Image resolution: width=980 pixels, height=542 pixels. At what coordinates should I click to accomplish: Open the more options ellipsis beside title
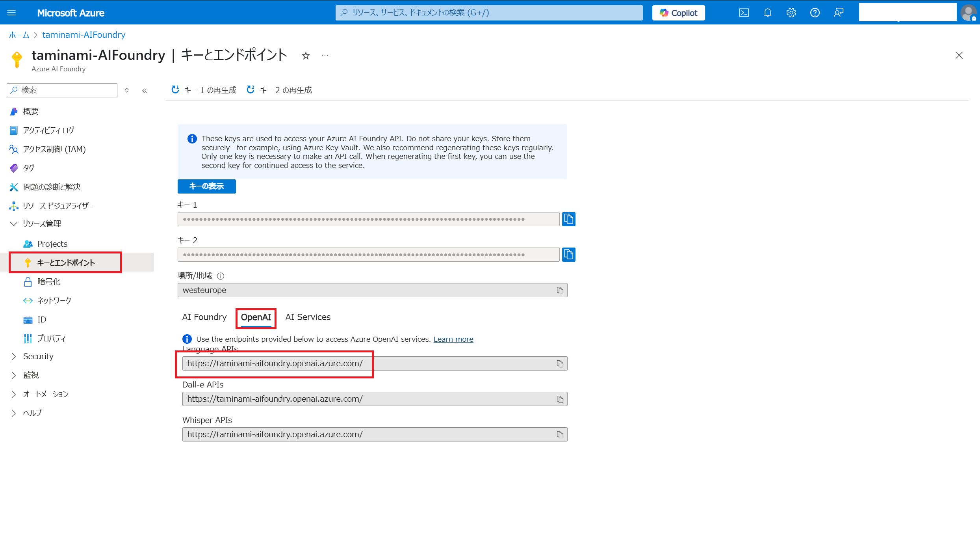pyautogui.click(x=325, y=56)
